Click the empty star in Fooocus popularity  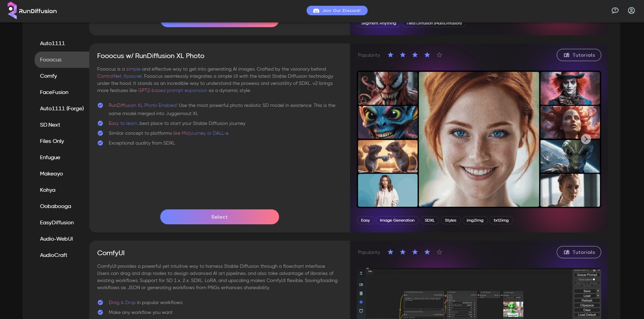tap(439, 55)
